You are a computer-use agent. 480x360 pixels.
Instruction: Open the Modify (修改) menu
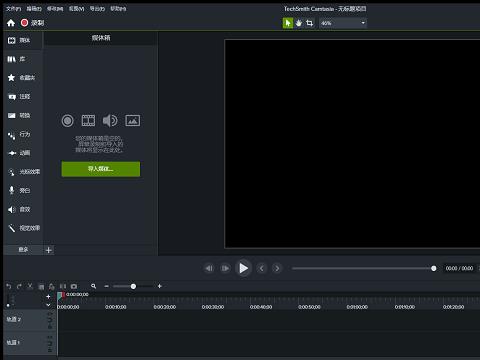click(x=55, y=9)
